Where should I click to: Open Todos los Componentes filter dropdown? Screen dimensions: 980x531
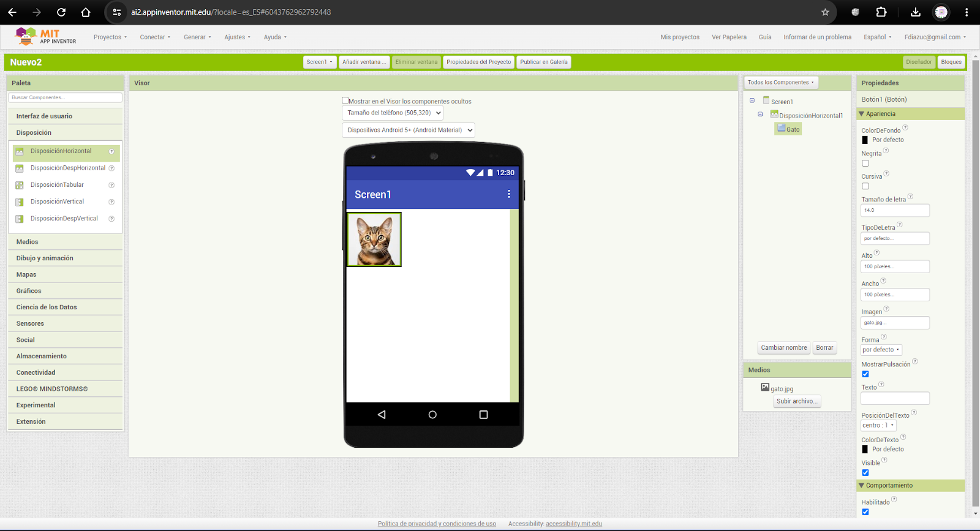[x=781, y=82]
